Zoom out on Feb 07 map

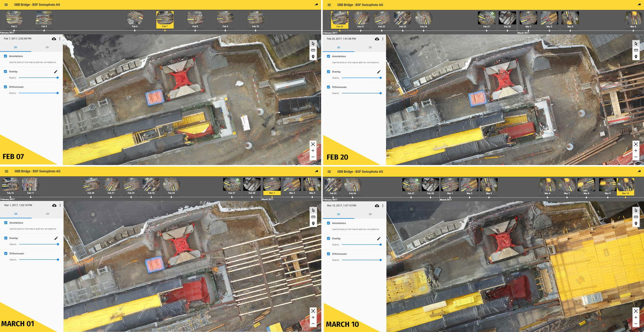coord(313,157)
